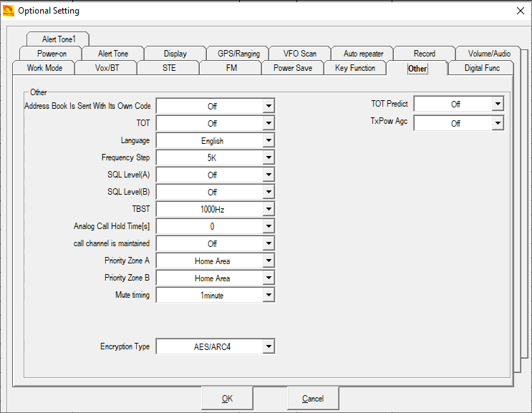Switch to the STE tab

point(169,68)
